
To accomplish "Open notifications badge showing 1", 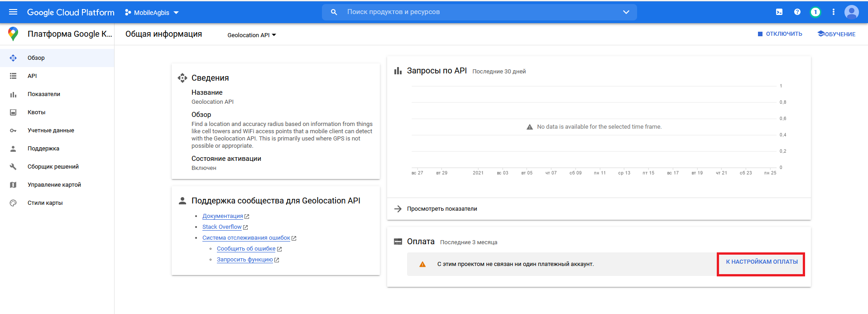I will click(x=815, y=12).
